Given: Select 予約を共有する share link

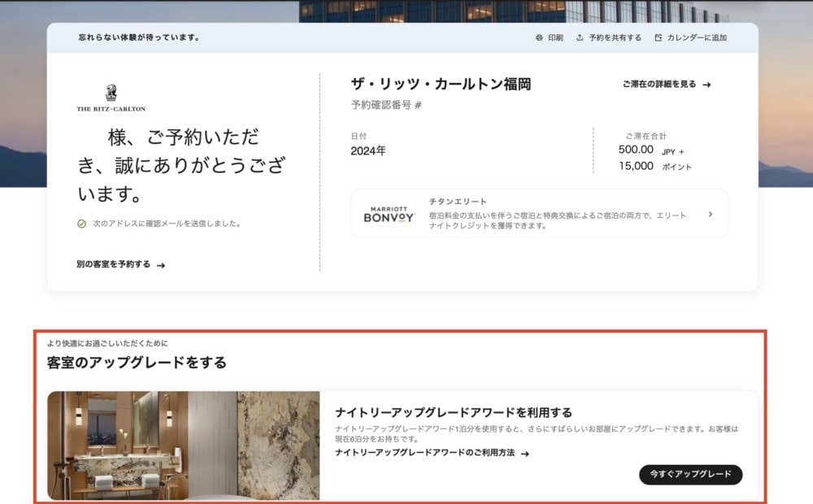Looking at the screenshot, I should click(x=609, y=38).
